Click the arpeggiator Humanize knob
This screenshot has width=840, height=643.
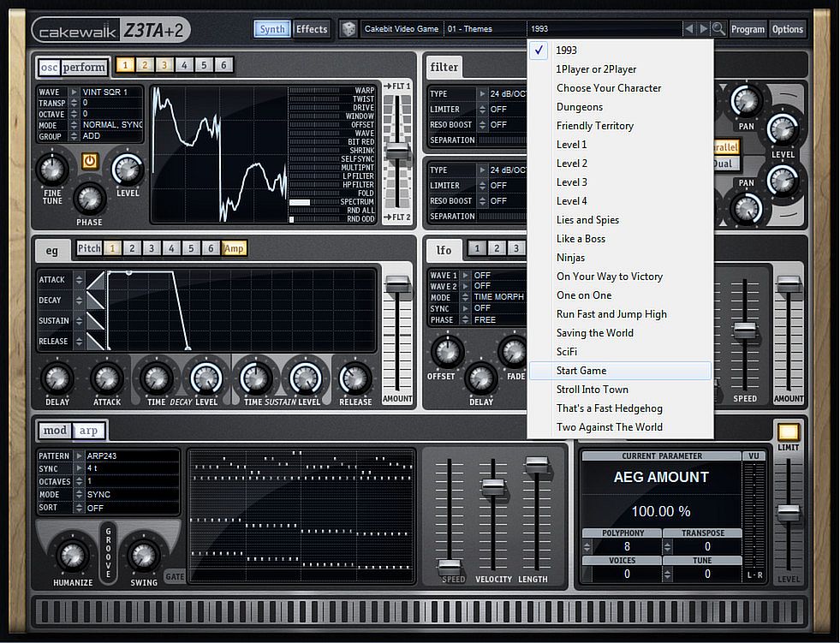point(71,555)
